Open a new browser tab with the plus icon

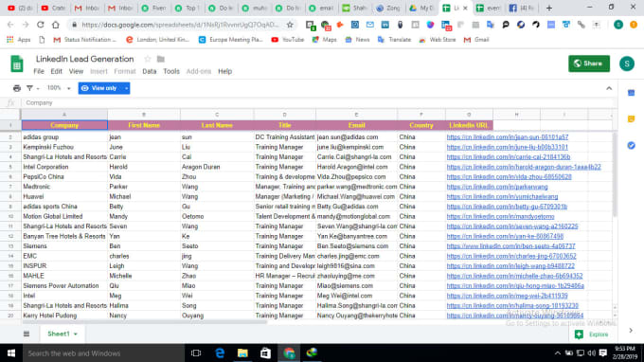pos(549,8)
